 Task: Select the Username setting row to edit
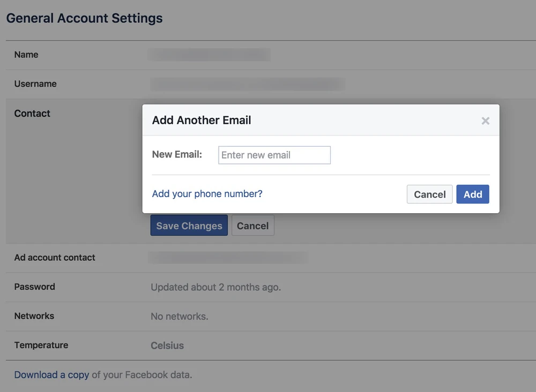35,84
